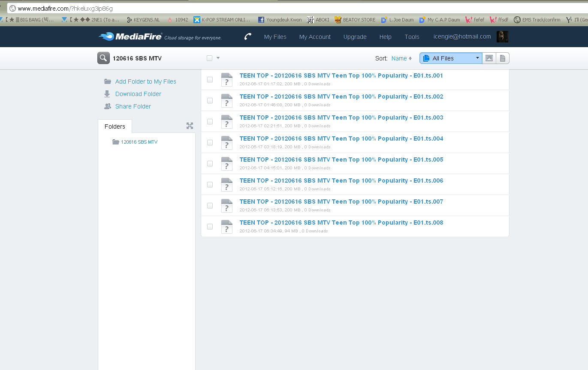588x370 pixels.
Task: Change the sort order via Name
Action: pyautogui.click(x=401, y=58)
